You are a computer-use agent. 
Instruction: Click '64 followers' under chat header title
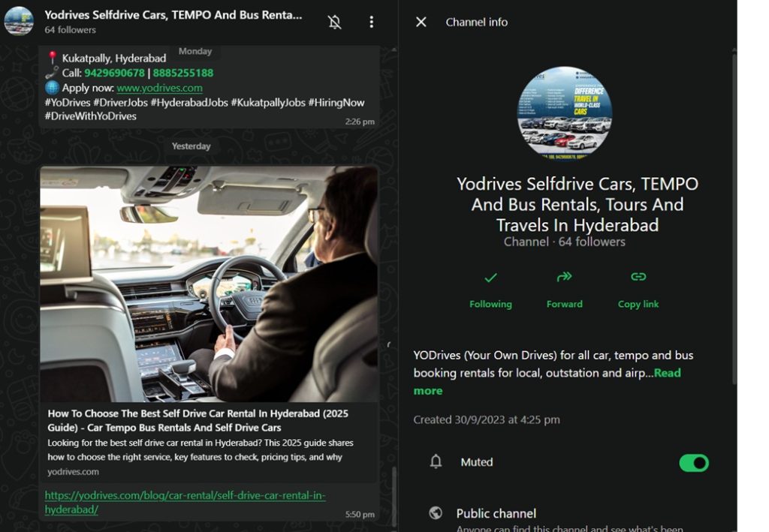click(70, 30)
